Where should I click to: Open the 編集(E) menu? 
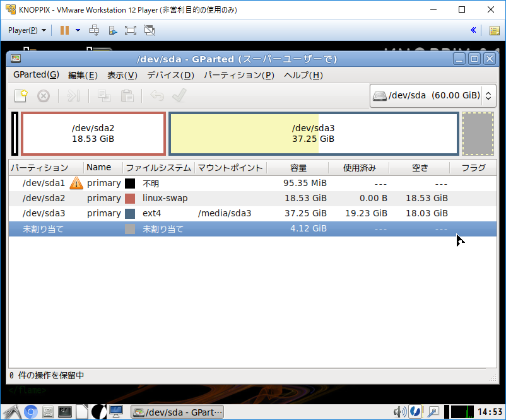coord(83,75)
